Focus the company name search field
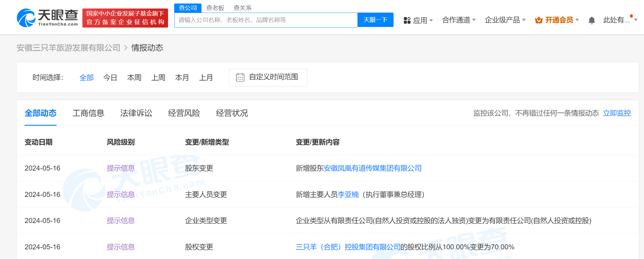 click(x=266, y=20)
